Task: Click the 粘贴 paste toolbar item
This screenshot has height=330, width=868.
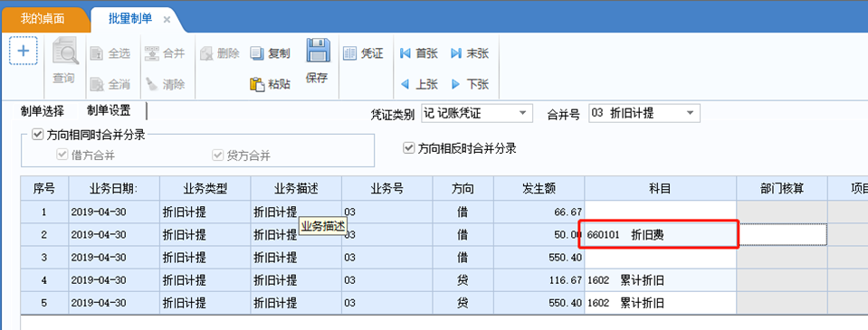Action: pyautogui.click(x=271, y=84)
